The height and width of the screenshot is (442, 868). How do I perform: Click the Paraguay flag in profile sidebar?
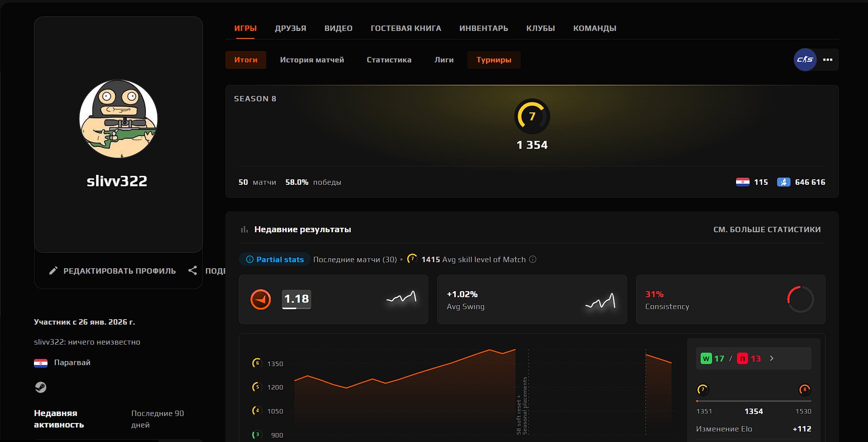40,363
